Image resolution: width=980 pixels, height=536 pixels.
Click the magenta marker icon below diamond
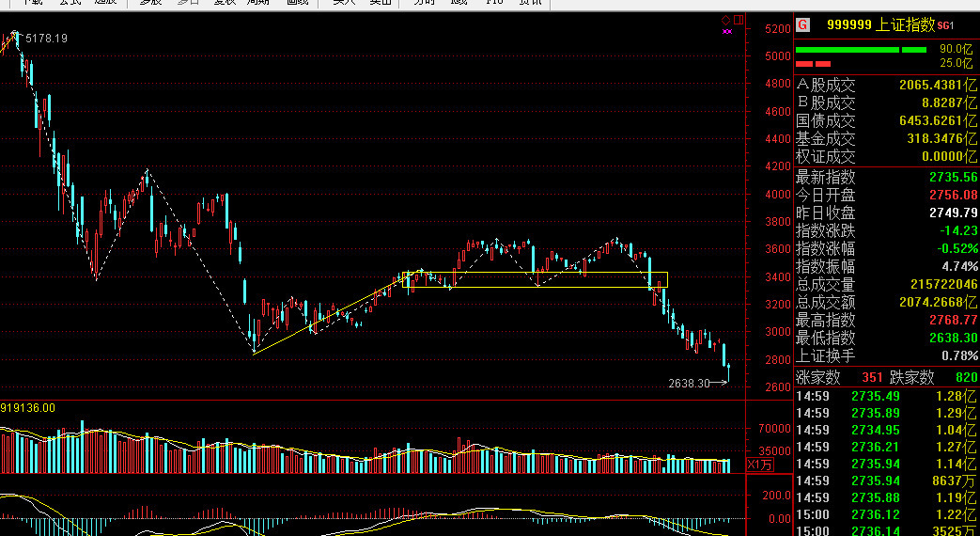point(726,31)
